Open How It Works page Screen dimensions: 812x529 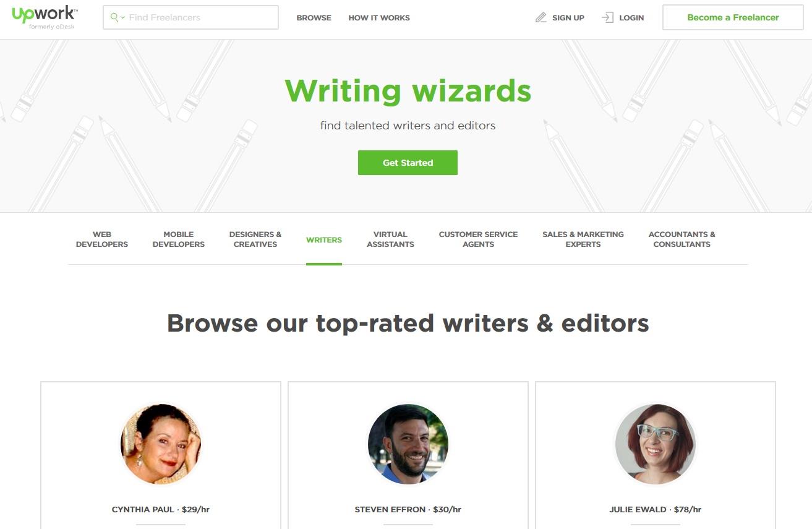tap(379, 18)
